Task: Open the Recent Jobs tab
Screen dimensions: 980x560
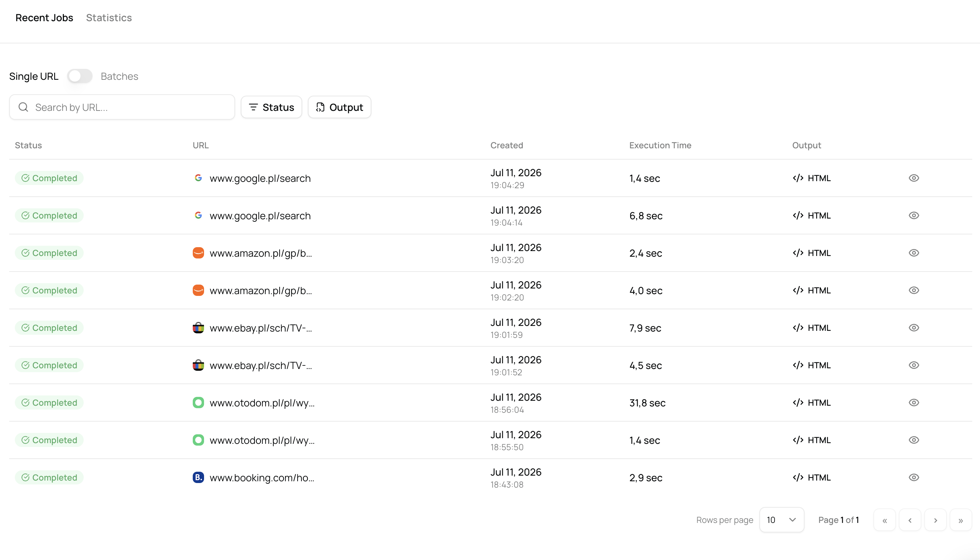Action: click(44, 18)
